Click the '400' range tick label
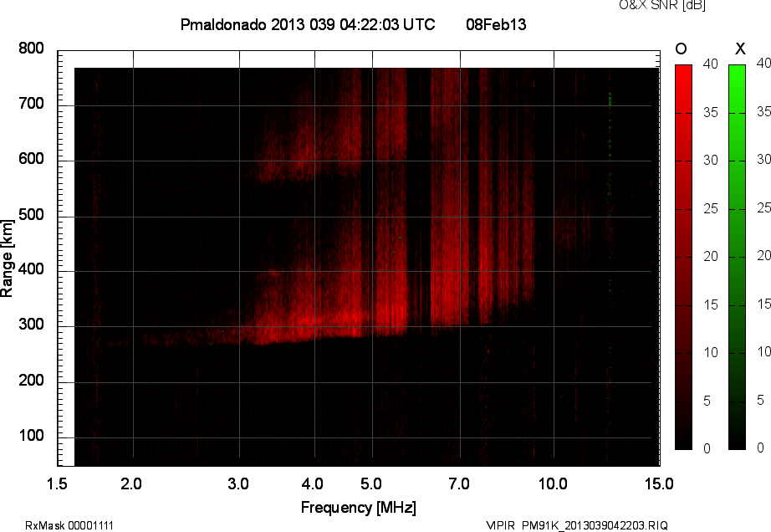 [x=32, y=269]
